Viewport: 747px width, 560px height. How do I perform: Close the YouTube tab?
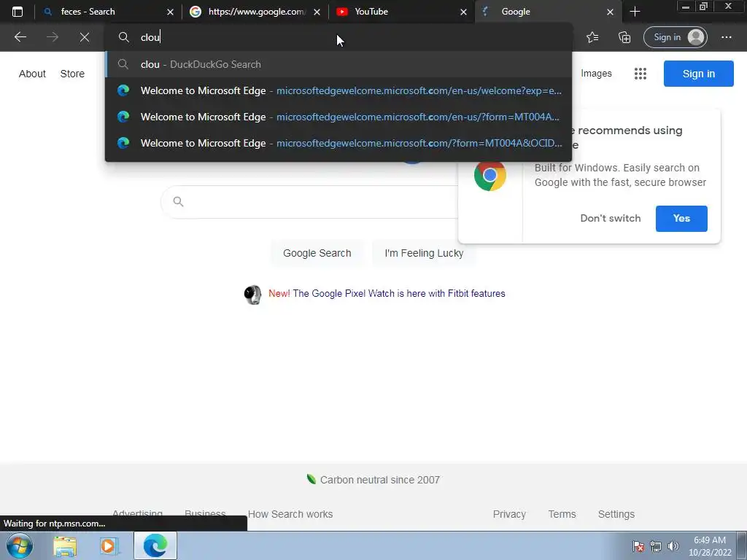(463, 12)
